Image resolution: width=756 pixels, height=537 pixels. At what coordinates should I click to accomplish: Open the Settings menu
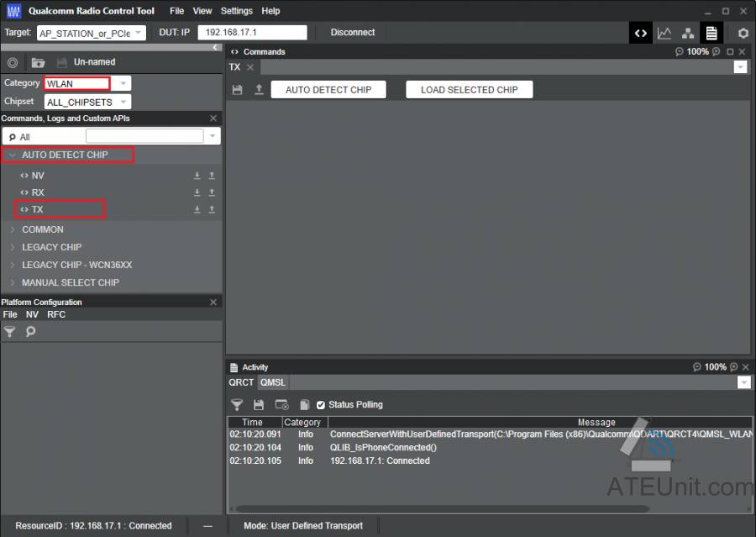(x=237, y=11)
